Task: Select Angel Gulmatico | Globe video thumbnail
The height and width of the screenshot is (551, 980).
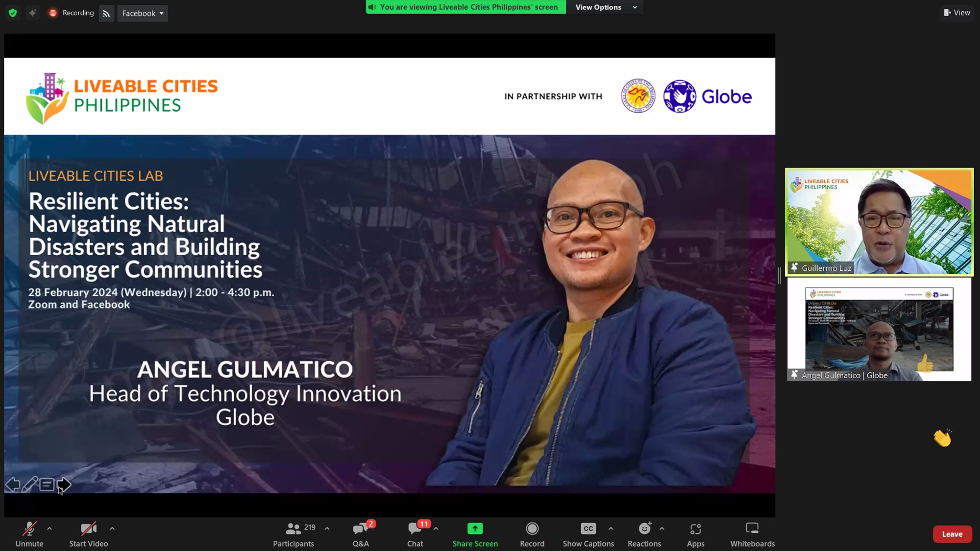Action: tap(879, 330)
